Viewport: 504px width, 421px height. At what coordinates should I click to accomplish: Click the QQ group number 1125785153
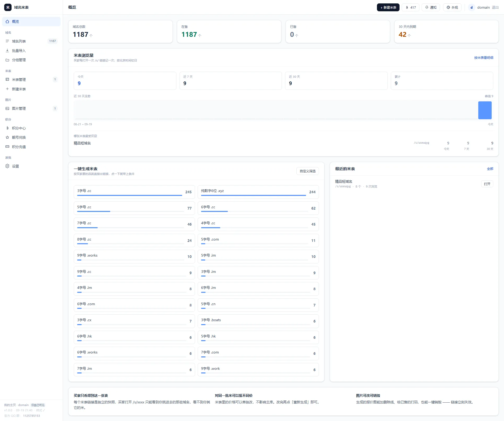31,416
